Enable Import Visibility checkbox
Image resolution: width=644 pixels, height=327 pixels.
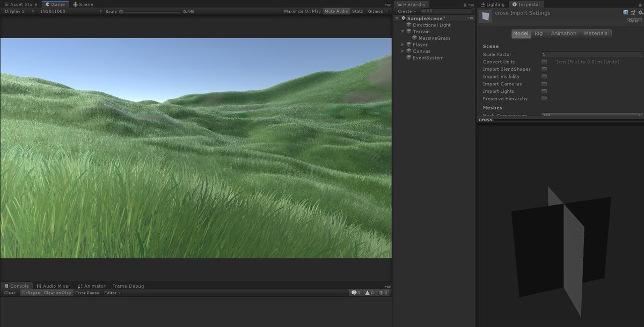544,76
